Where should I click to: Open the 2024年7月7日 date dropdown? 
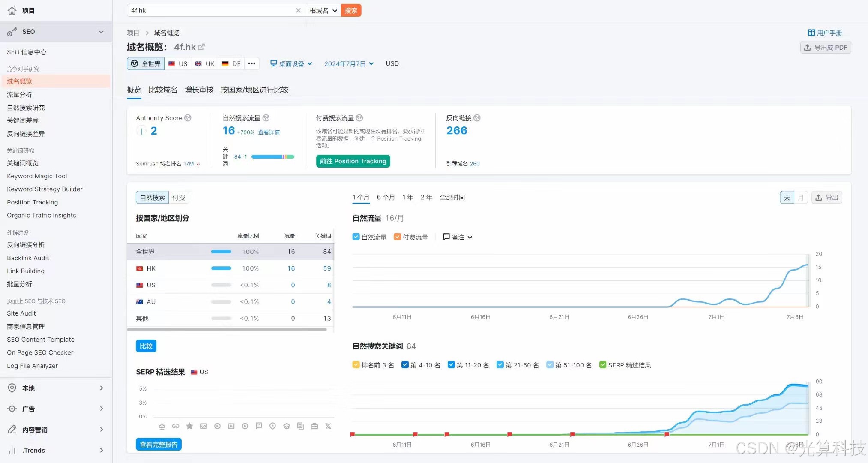[x=349, y=63]
